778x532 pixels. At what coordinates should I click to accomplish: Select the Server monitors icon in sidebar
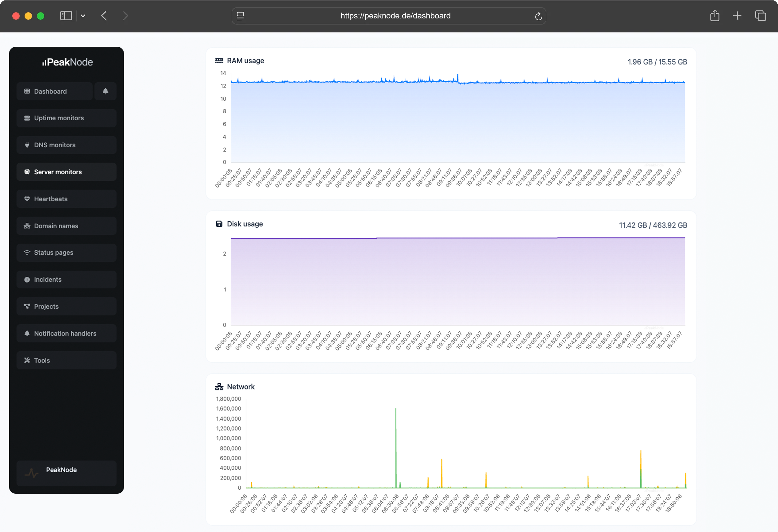27,172
